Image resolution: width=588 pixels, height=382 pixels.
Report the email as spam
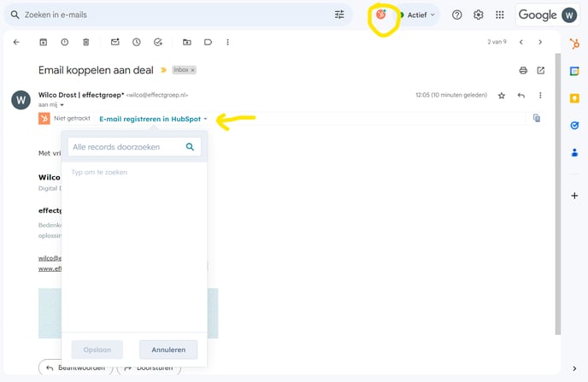coord(65,42)
